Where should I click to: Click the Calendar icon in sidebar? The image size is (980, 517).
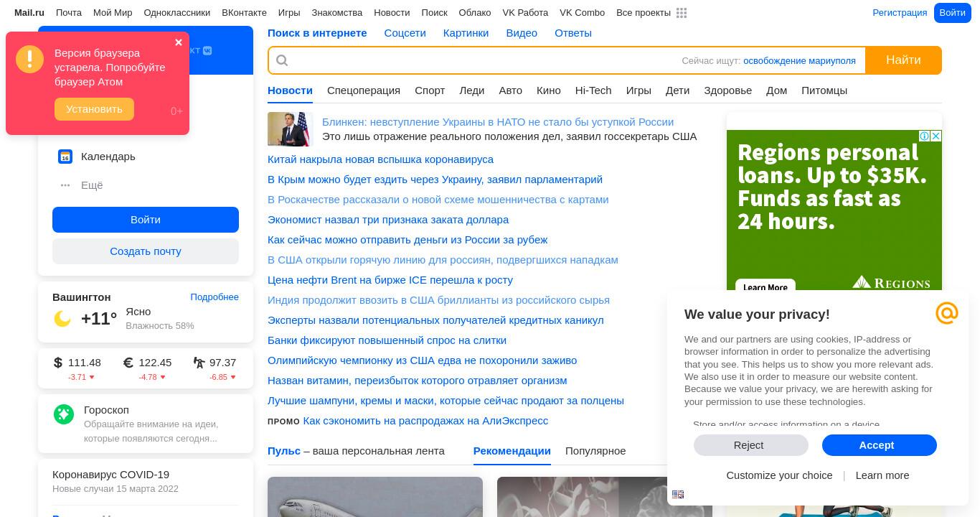[x=65, y=157]
